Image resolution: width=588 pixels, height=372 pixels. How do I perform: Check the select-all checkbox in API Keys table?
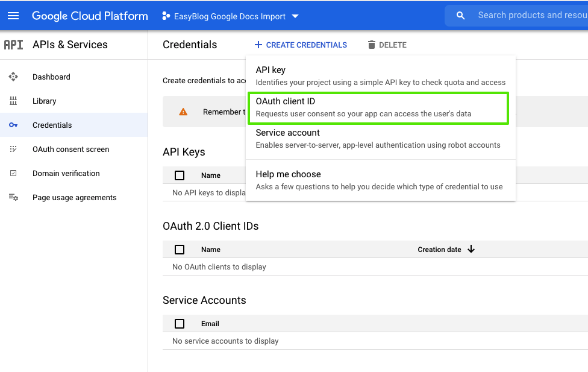[180, 175]
